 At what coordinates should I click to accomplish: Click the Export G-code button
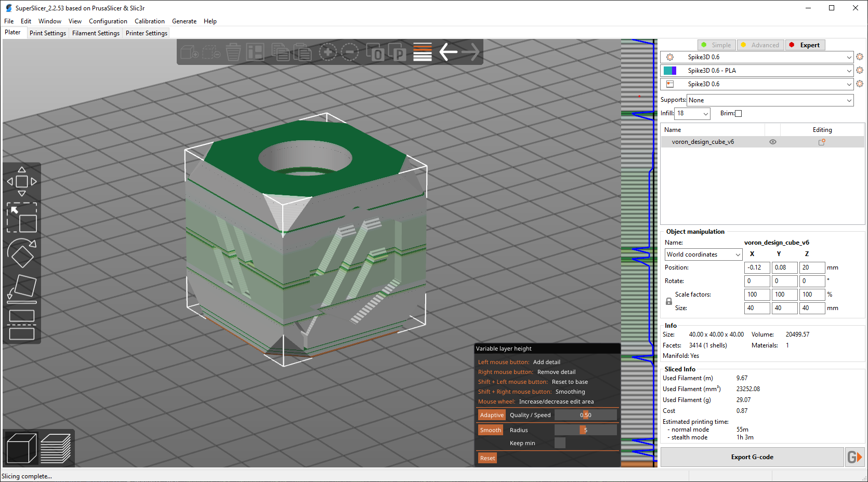[752, 457]
